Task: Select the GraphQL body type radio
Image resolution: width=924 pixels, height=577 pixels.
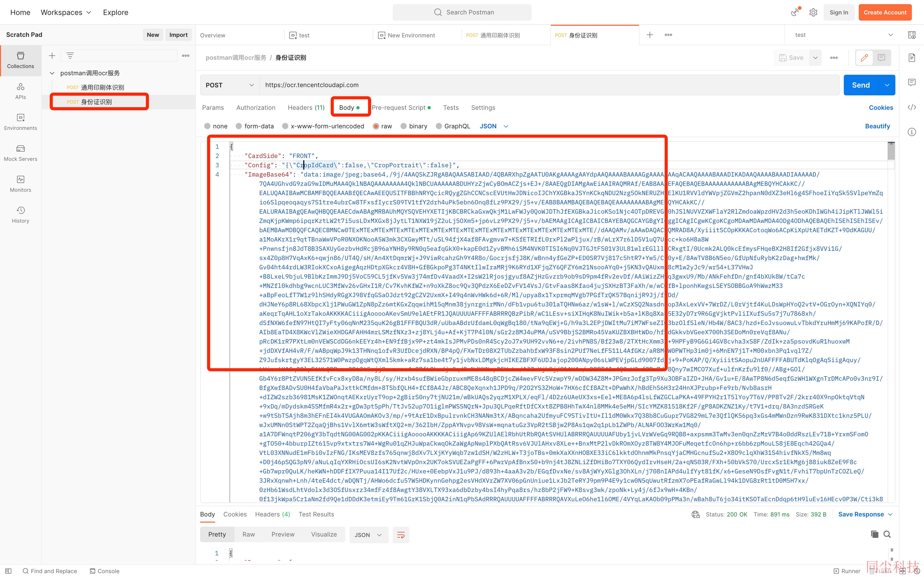Action: tap(439, 126)
